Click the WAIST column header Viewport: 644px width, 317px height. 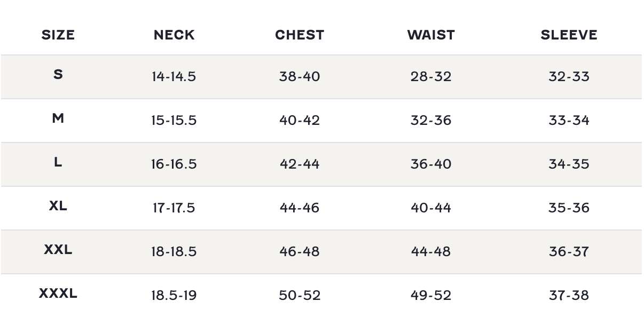click(x=431, y=35)
